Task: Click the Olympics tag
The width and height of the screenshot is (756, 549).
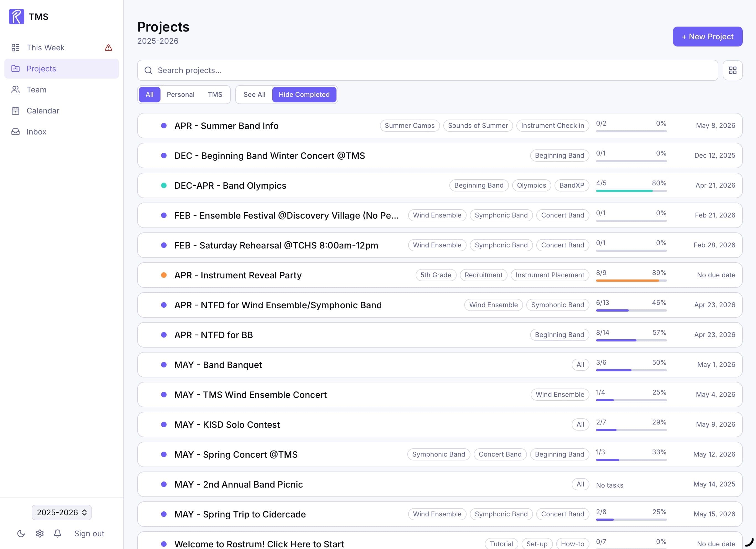Action: coord(531,185)
